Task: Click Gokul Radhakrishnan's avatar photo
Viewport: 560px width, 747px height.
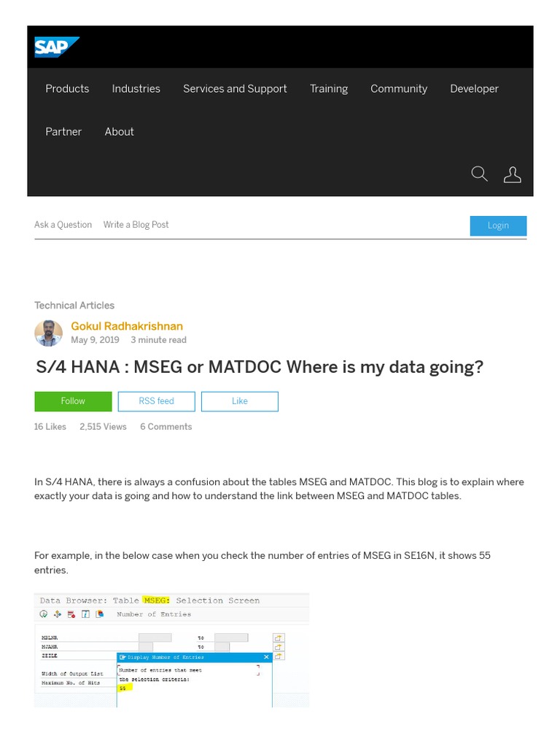Action: click(x=48, y=333)
